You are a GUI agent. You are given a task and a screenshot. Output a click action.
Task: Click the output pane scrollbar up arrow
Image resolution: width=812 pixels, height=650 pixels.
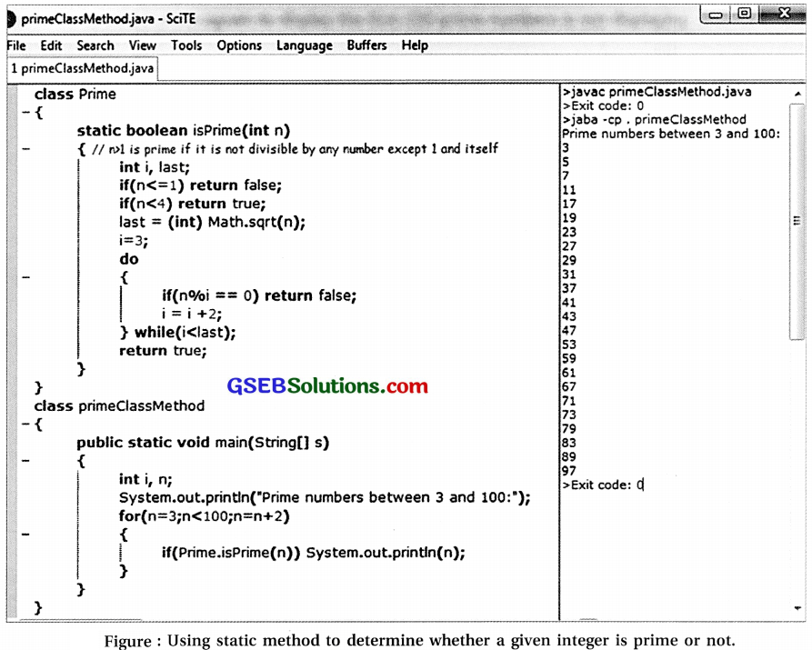click(798, 94)
